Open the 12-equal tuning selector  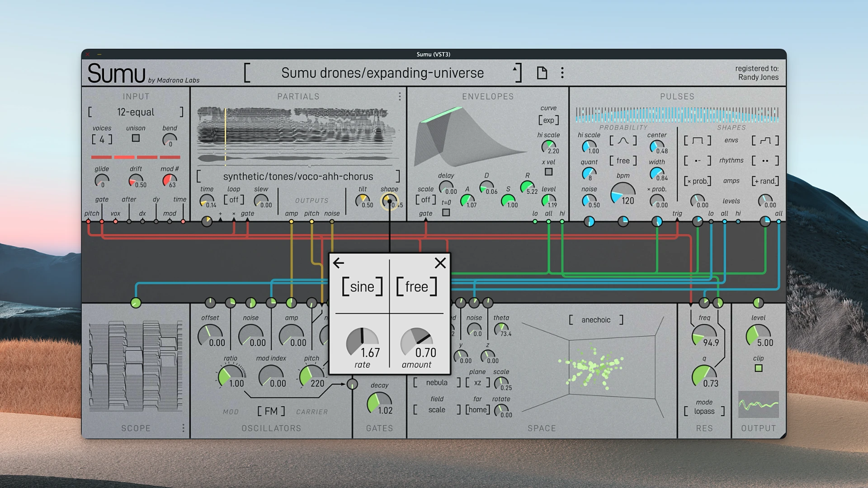[136, 112]
